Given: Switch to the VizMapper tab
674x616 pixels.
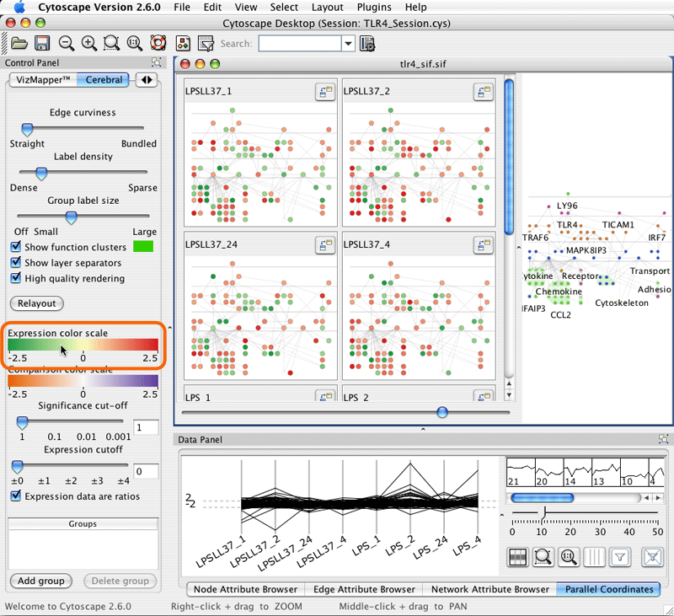Looking at the screenshot, I should 43,80.
